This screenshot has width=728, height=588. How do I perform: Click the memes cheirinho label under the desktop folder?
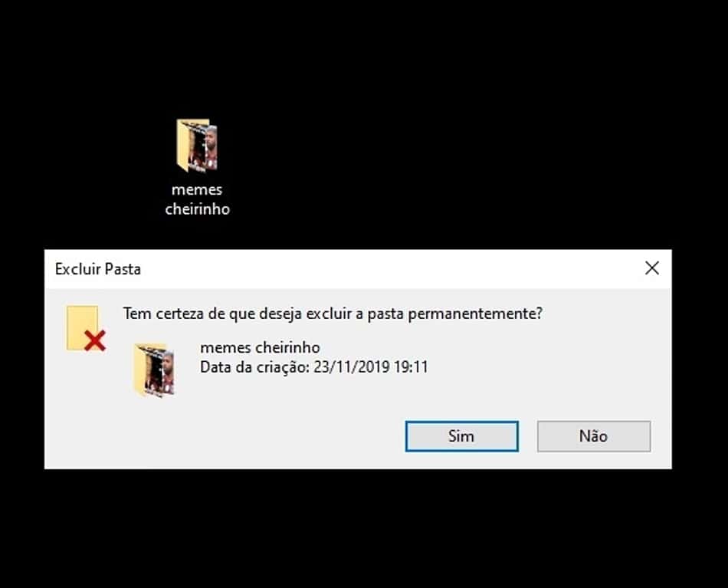click(197, 199)
